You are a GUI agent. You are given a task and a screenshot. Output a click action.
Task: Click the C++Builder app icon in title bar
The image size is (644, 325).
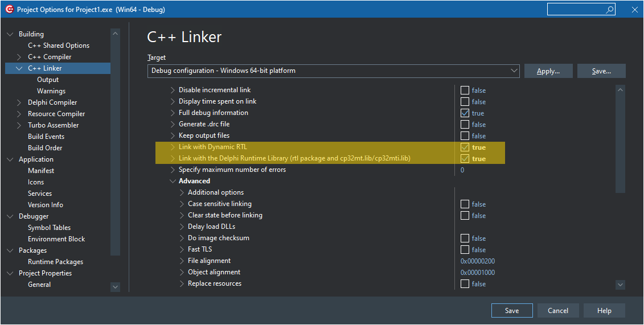[9, 10]
